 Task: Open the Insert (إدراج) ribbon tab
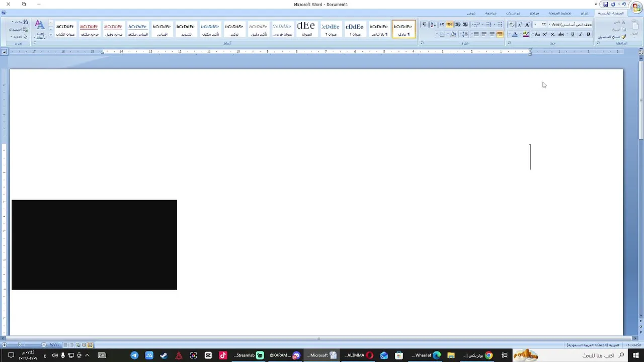tap(585, 14)
